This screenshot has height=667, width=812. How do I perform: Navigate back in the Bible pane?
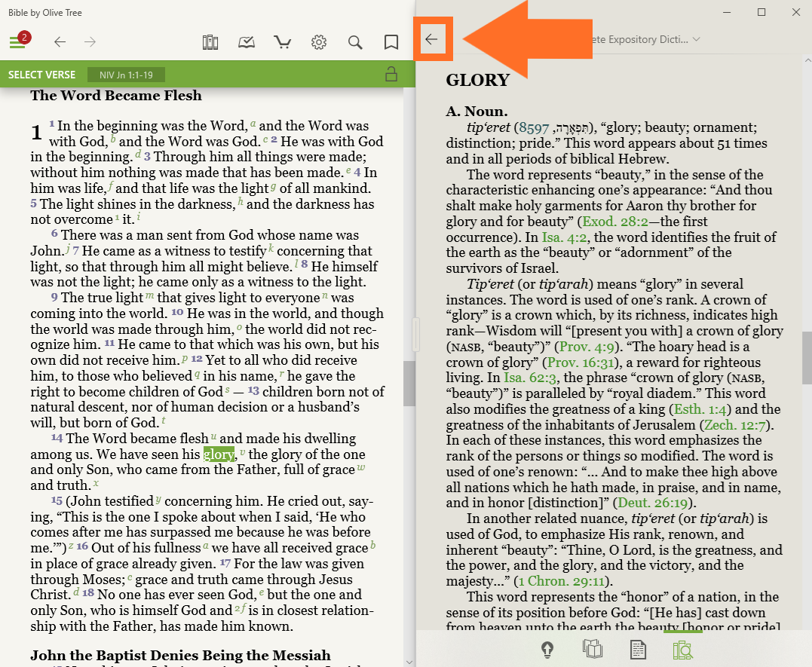[x=60, y=42]
